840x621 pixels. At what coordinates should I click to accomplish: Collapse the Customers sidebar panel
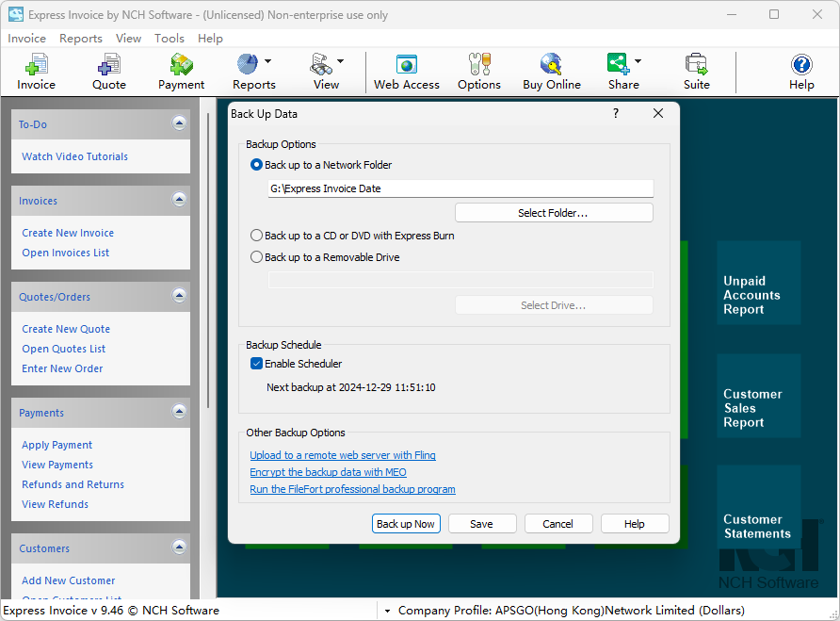[x=179, y=547]
